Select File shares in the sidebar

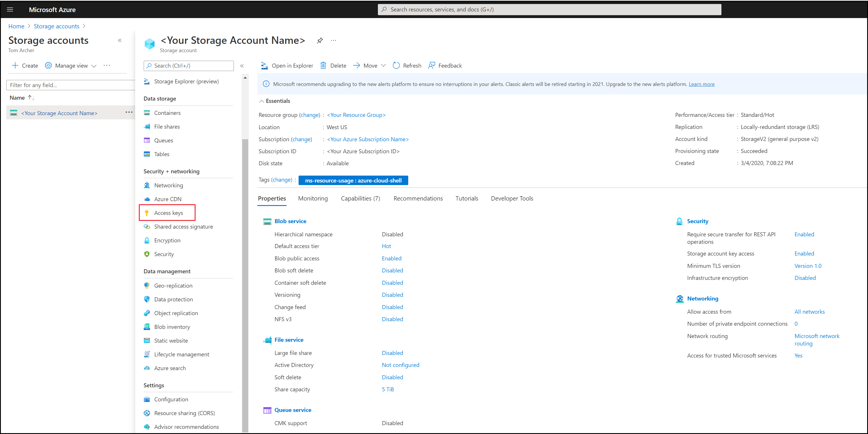coord(166,126)
